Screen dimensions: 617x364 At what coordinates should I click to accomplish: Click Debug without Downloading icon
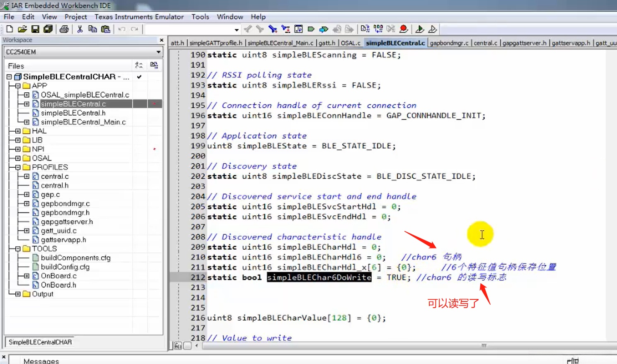coord(433,29)
